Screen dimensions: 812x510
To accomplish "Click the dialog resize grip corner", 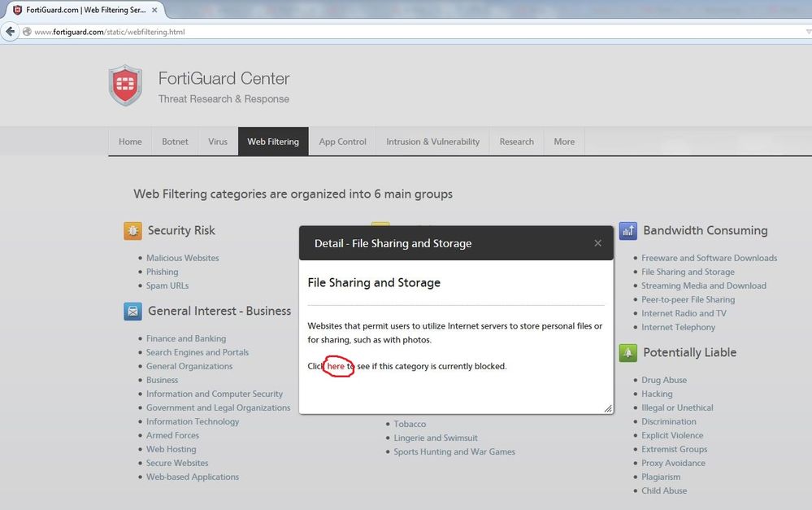I will pos(608,408).
